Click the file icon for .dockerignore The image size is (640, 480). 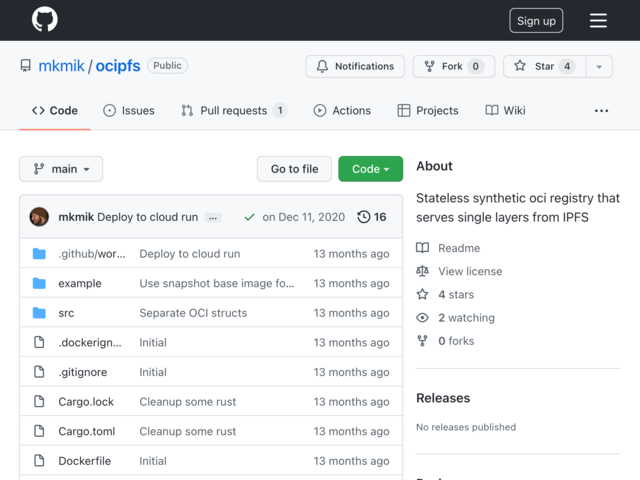39,342
